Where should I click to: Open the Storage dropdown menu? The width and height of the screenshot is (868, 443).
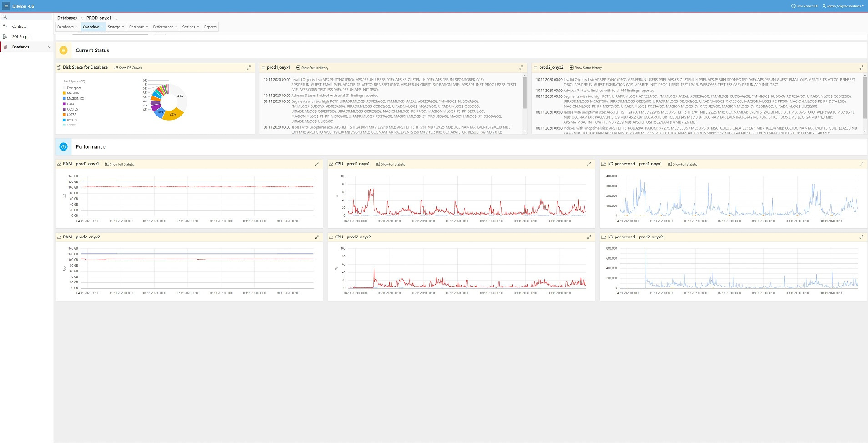pos(116,27)
